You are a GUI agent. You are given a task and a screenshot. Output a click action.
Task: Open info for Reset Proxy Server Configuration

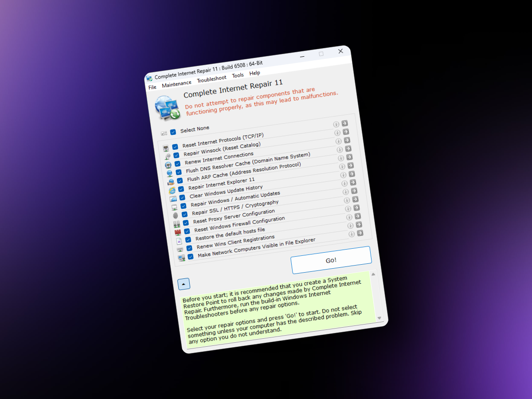click(x=347, y=200)
